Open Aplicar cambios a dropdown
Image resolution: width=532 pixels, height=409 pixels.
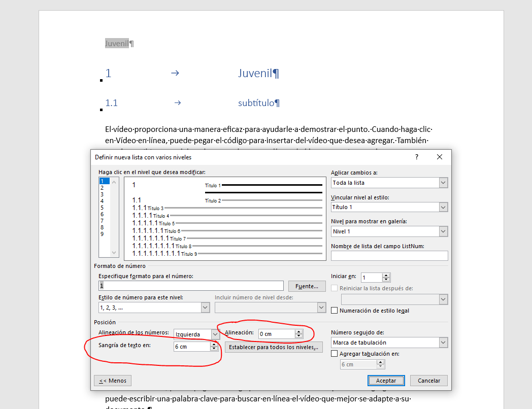pos(443,183)
